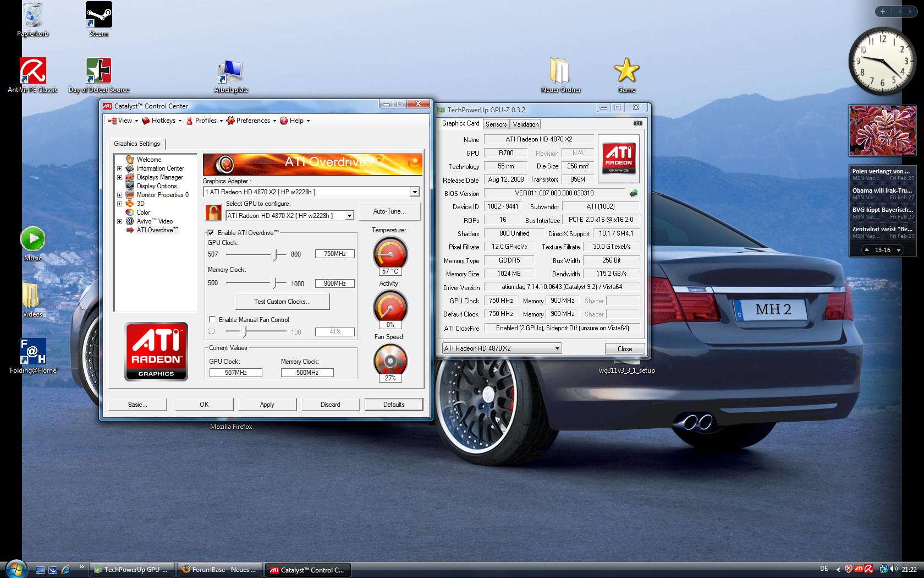Click the Show Desktop quick launch icon
This screenshot has height=578, width=924.
40,570
